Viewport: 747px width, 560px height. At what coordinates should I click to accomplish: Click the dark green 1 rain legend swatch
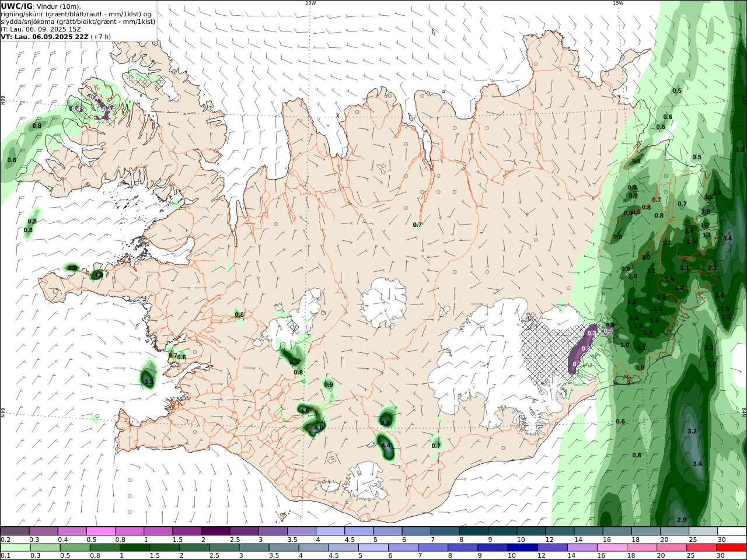click(134, 548)
